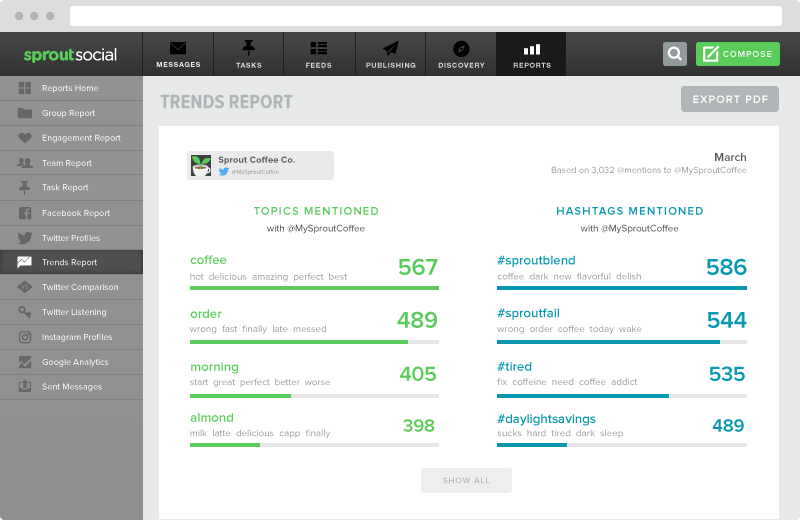Click the 'coffee' topic label
This screenshot has width=800, height=520.
tap(208, 260)
